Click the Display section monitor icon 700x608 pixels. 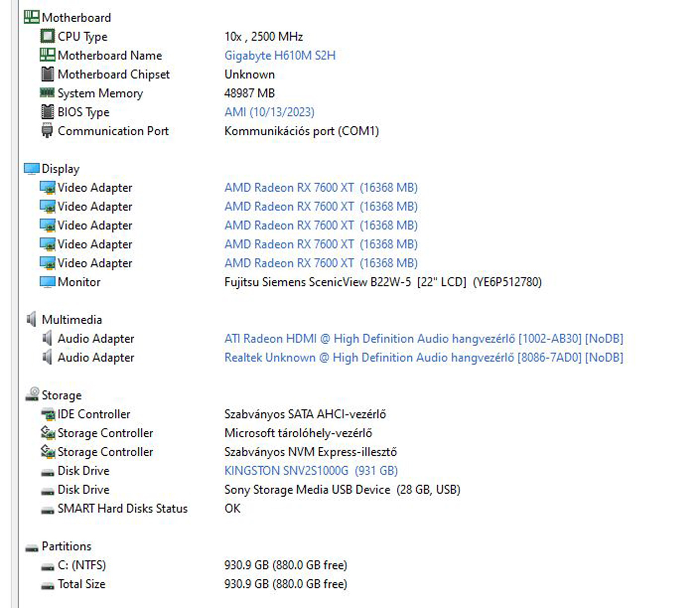click(31, 168)
